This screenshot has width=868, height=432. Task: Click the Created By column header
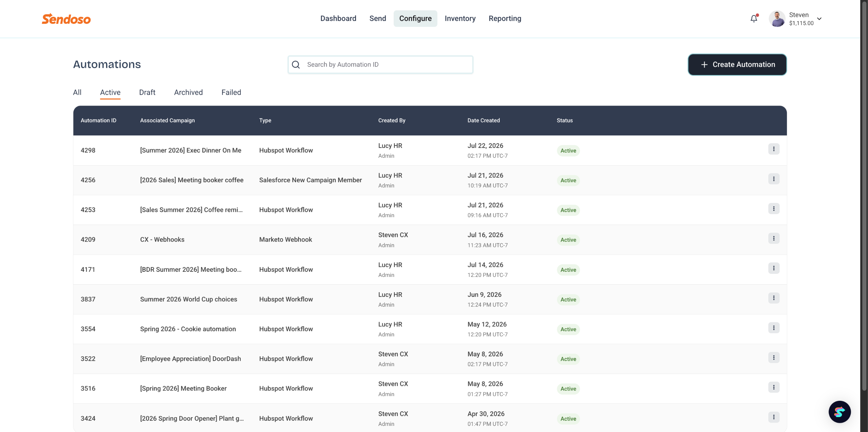392,120
